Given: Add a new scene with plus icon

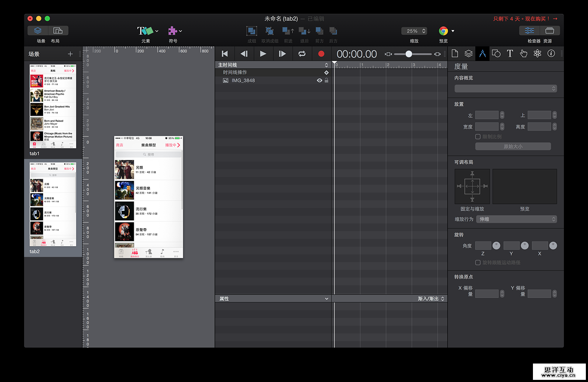Looking at the screenshot, I should pos(71,54).
